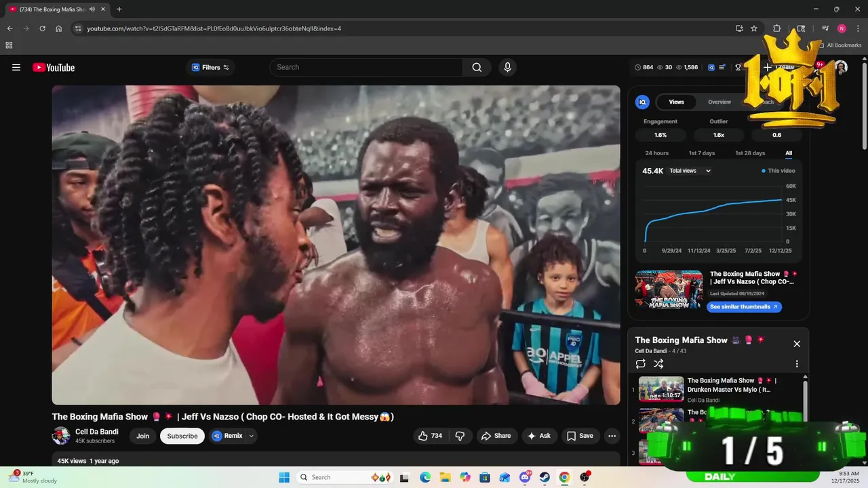Open the weather widget showing 39°F
868x488 pixels.
click(x=33, y=477)
